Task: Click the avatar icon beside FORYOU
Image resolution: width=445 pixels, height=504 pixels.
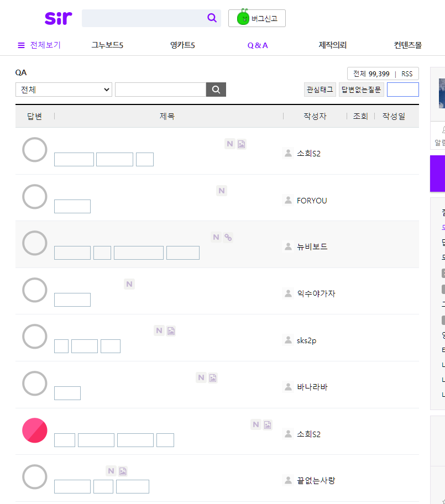Action: 288,200
